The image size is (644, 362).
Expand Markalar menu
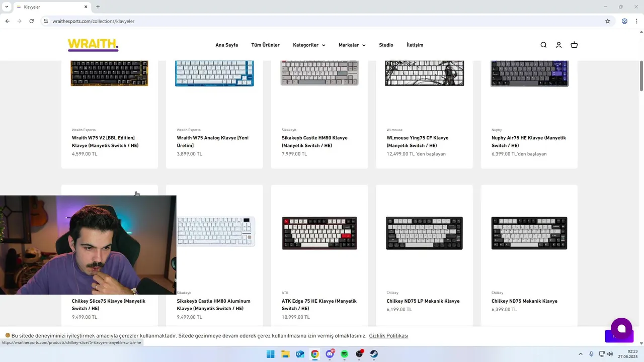pyautogui.click(x=352, y=45)
